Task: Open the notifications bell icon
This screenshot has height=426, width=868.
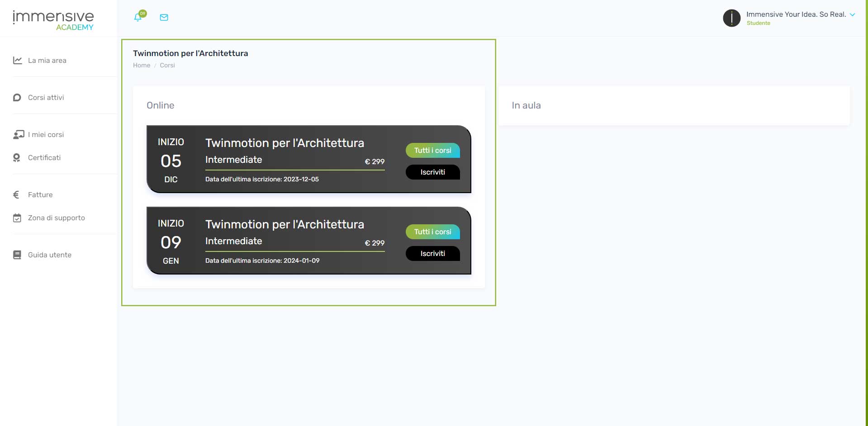Action: click(138, 18)
